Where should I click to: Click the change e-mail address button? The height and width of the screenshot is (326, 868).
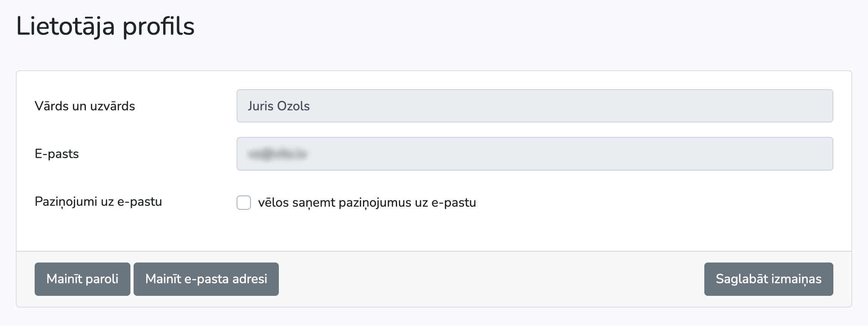click(x=206, y=279)
